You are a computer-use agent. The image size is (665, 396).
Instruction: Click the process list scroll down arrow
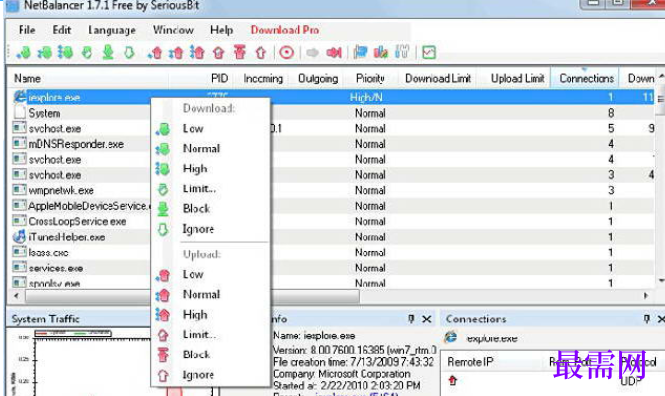[661, 281]
